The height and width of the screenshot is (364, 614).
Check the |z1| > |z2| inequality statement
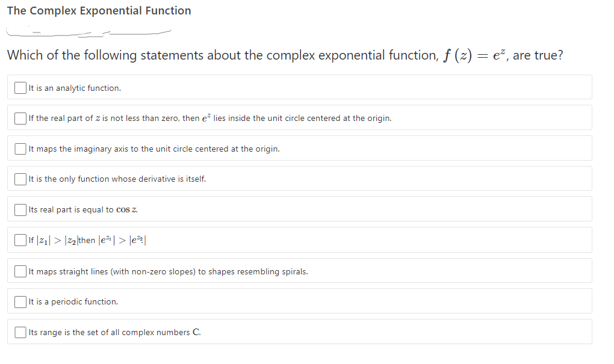click(x=20, y=239)
